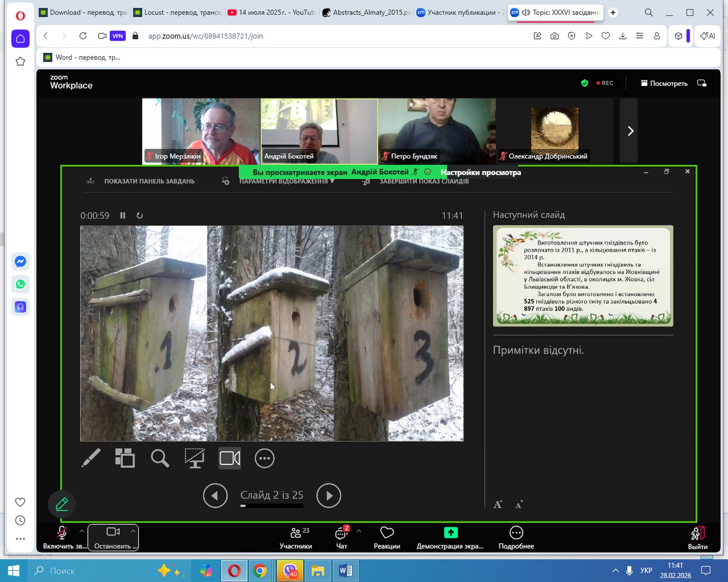Switch to the YouTube browser tab

point(271,12)
